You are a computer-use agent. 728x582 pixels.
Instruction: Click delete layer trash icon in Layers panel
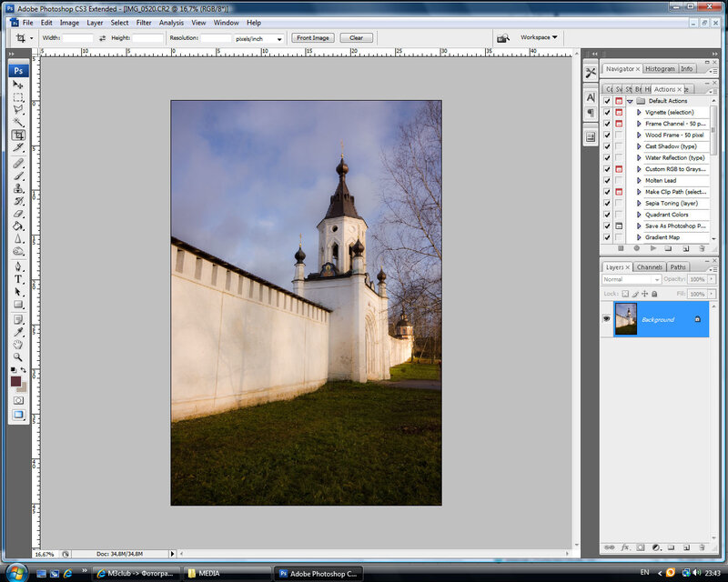[701, 547]
